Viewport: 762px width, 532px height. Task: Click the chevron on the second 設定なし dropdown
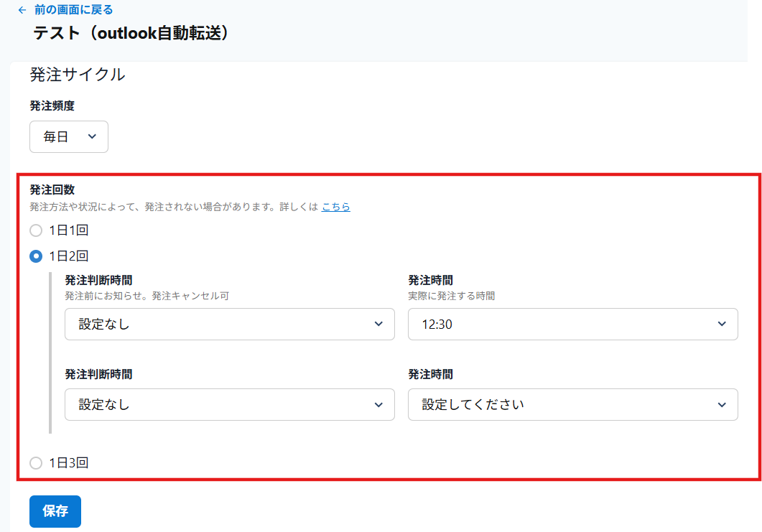click(379, 404)
